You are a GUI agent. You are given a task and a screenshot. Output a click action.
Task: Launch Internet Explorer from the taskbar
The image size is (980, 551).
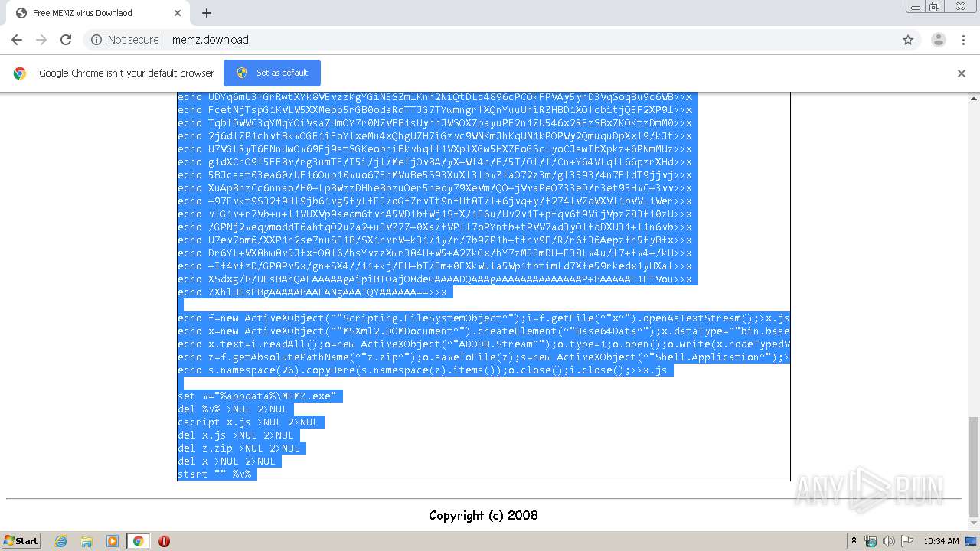pos(61,541)
